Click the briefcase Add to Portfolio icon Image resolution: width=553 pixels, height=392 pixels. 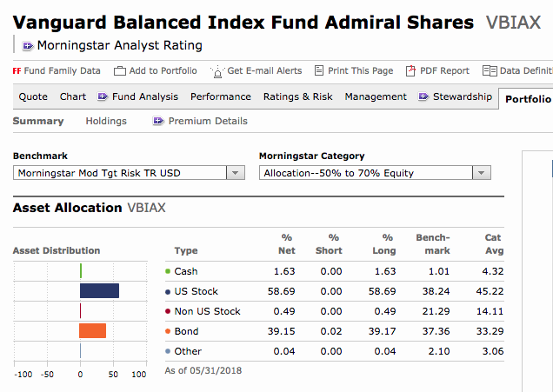[x=120, y=71]
